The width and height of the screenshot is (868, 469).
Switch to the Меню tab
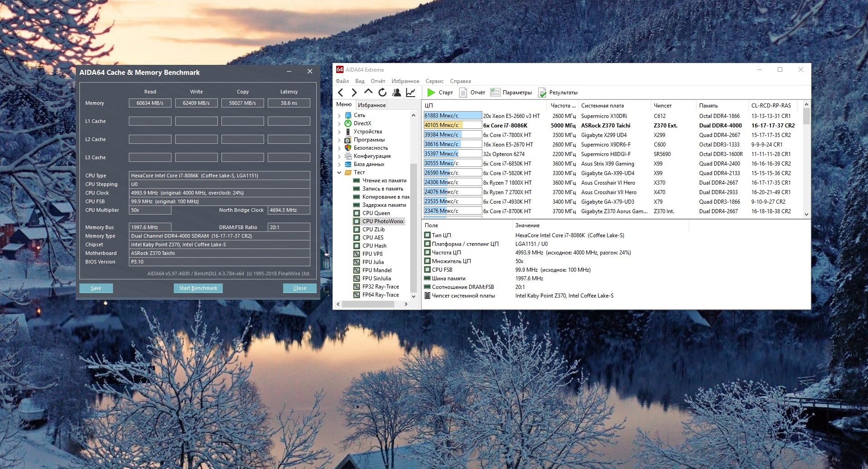click(x=344, y=105)
